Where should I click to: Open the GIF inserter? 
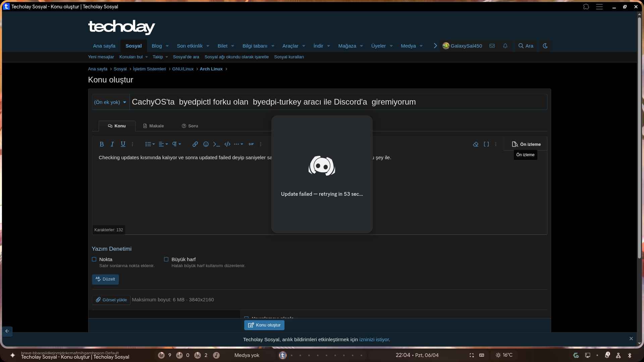pos(251,144)
